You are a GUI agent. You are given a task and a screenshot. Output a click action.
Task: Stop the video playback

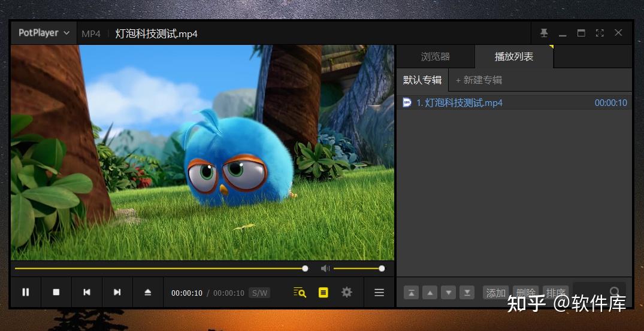tap(56, 293)
